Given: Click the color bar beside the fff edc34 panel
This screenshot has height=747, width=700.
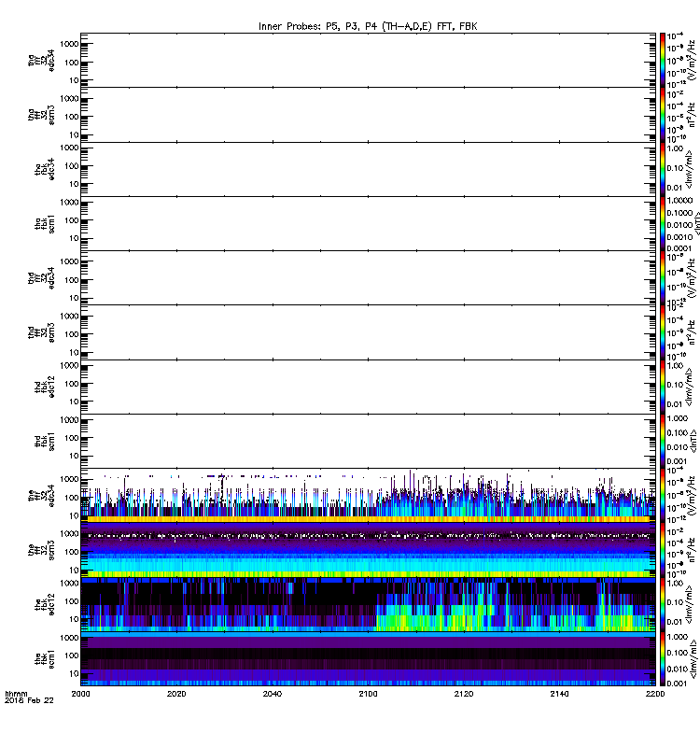Looking at the screenshot, I should tap(662, 496).
